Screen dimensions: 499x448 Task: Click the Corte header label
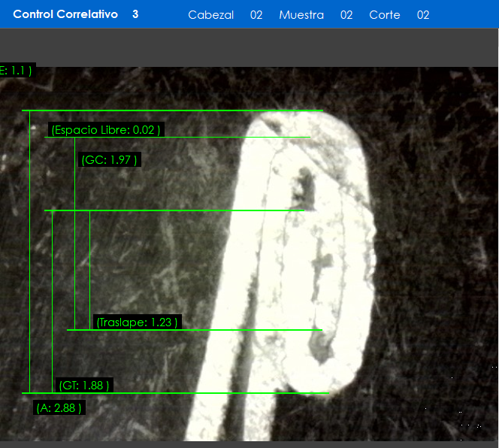tap(385, 15)
